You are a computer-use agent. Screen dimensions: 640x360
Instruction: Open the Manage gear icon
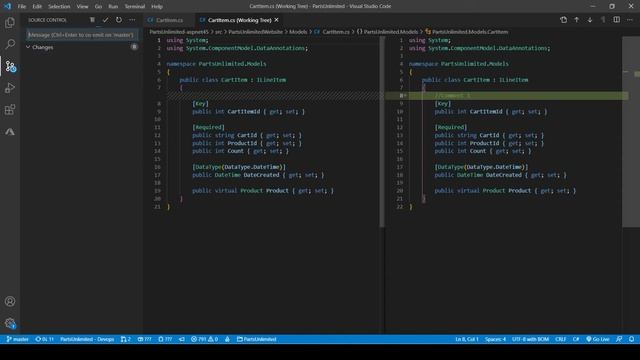click(x=10, y=323)
